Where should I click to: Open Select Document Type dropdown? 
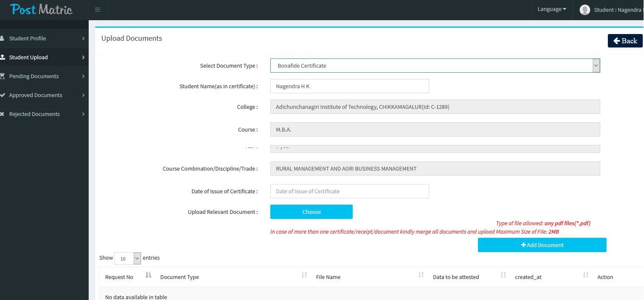435,66
